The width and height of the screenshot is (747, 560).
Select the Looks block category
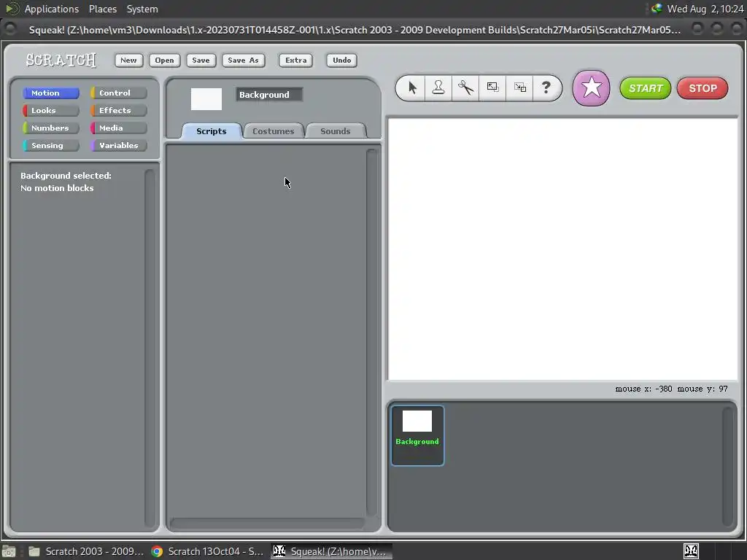(51, 111)
